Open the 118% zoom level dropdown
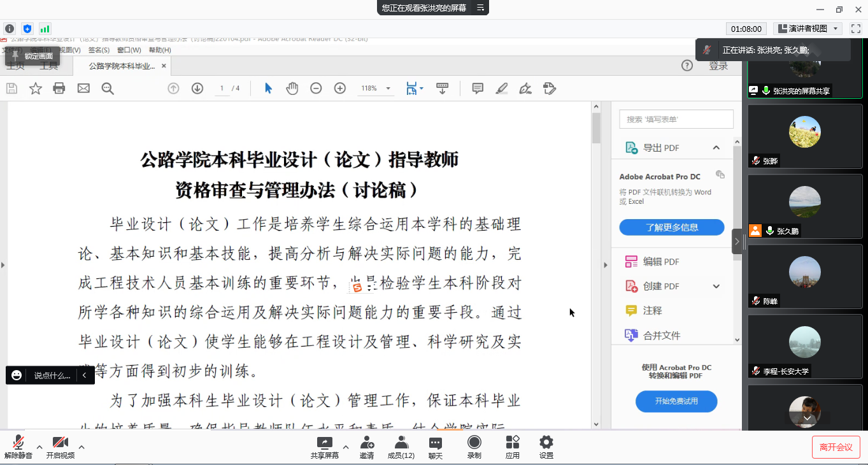The height and width of the screenshot is (465, 868). 376,89
